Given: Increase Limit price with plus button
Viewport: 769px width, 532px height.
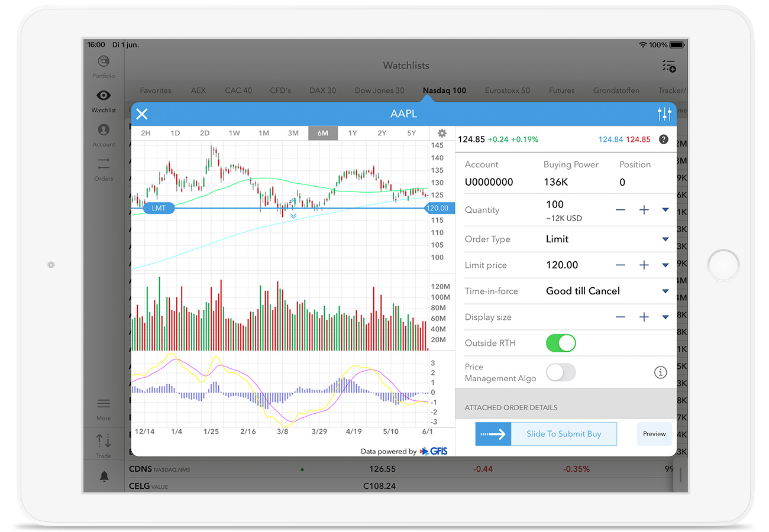Looking at the screenshot, I should (644, 265).
